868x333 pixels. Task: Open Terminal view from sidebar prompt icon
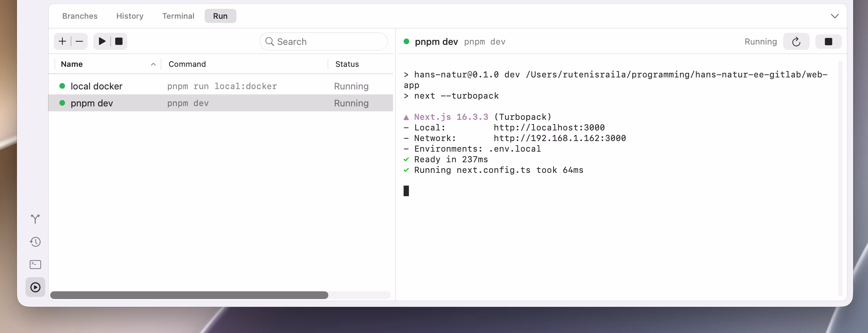coord(35,264)
